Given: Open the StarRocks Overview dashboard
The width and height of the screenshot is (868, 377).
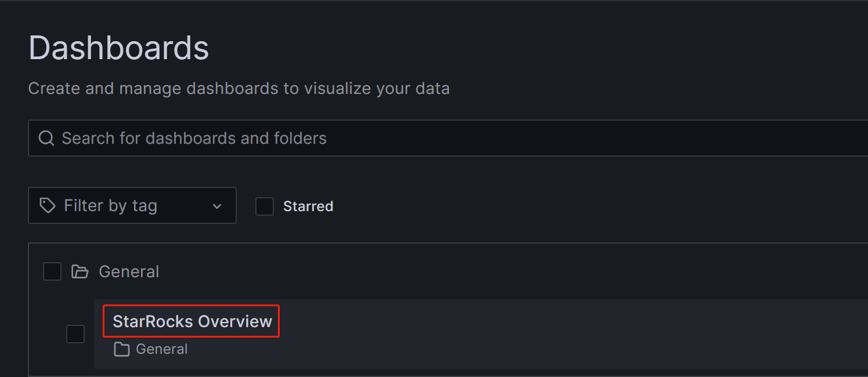Looking at the screenshot, I should coord(192,321).
